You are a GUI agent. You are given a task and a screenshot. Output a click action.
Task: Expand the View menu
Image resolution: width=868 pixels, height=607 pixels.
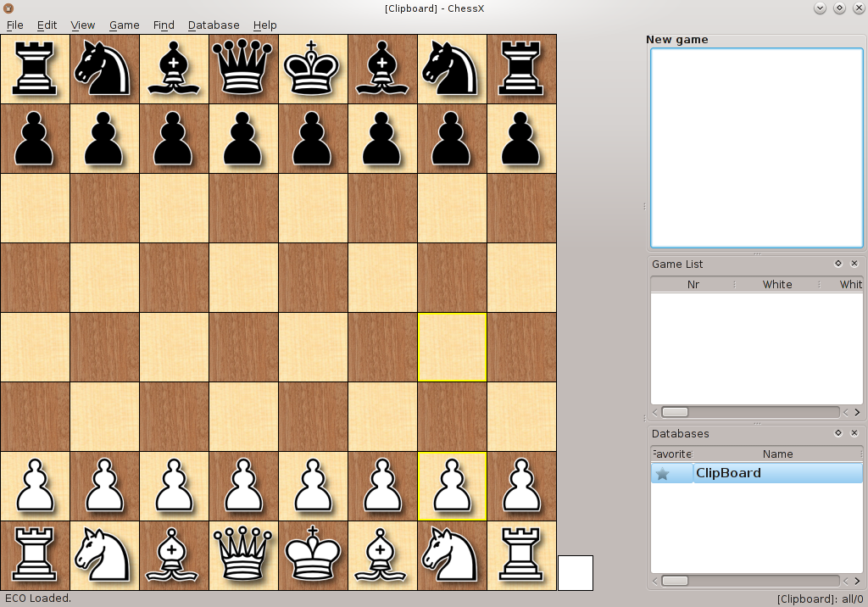click(x=83, y=25)
